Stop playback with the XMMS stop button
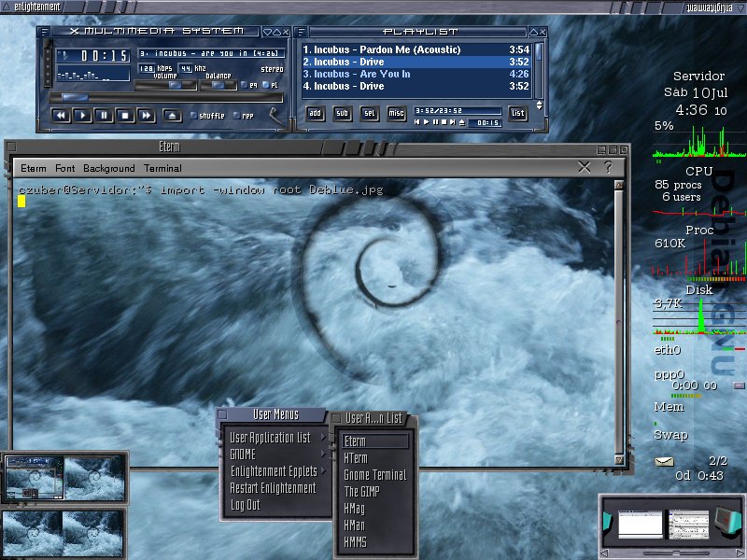747x560 pixels. (125, 115)
